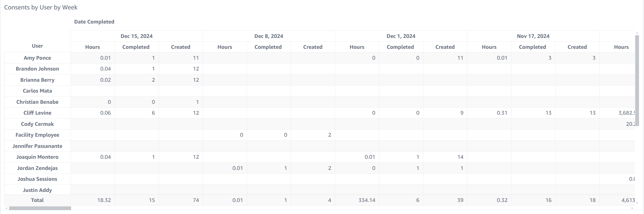Click the Dec 1, 2024 week header
This screenshot has height=214, width=644.
pyautogui.click(x=401, y=36)
